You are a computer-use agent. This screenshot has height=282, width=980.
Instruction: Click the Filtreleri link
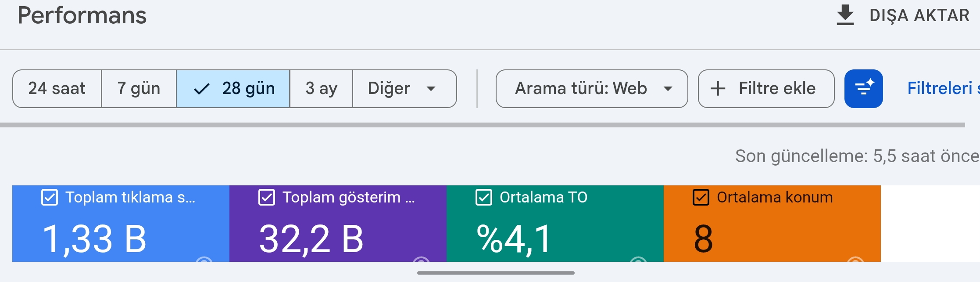[x=943, y=89]
